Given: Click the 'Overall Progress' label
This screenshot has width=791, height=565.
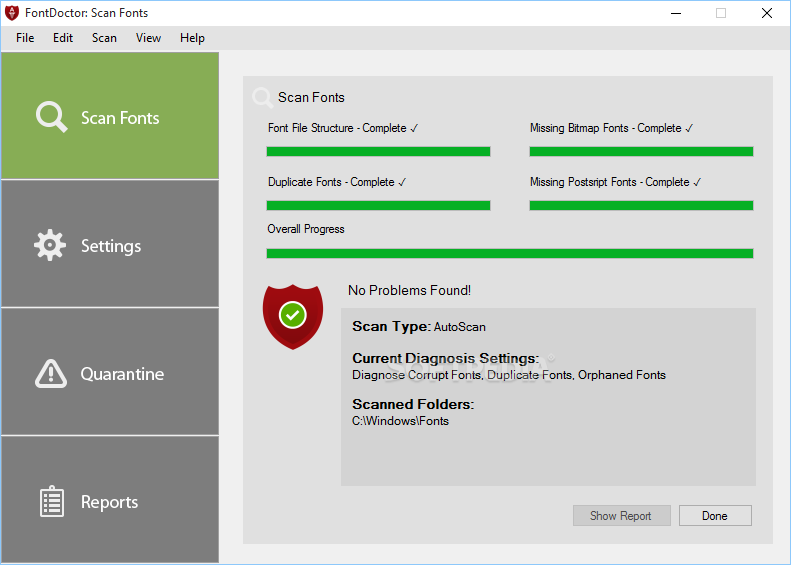Looking at the screenshot, I should [x=306, y=229].
